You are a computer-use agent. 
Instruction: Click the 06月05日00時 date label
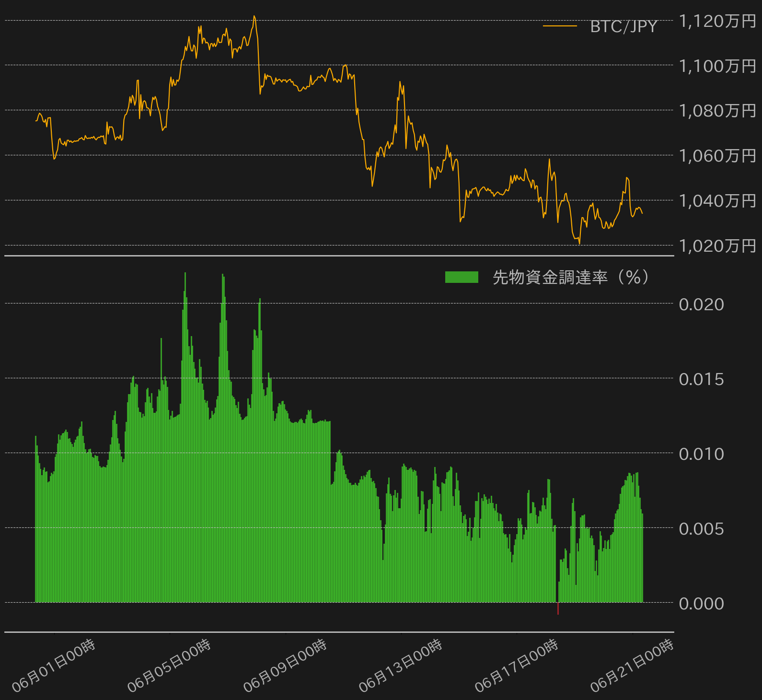pos(169,666)
